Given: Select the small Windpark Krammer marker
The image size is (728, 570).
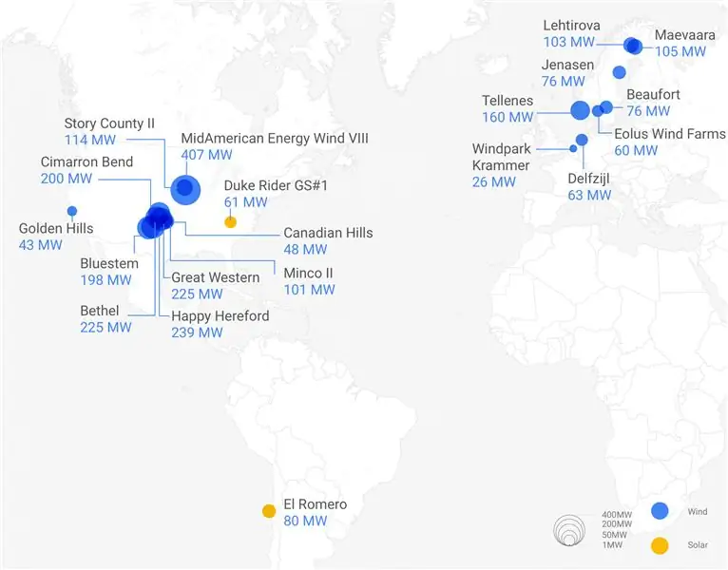Looking at the screenshot, I should 573,148.
